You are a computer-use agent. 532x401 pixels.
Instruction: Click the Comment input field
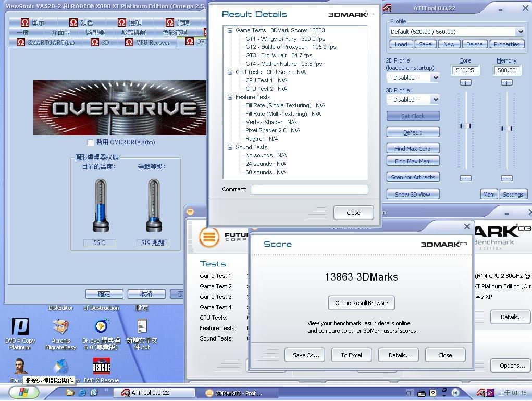(x=309, y=189)
